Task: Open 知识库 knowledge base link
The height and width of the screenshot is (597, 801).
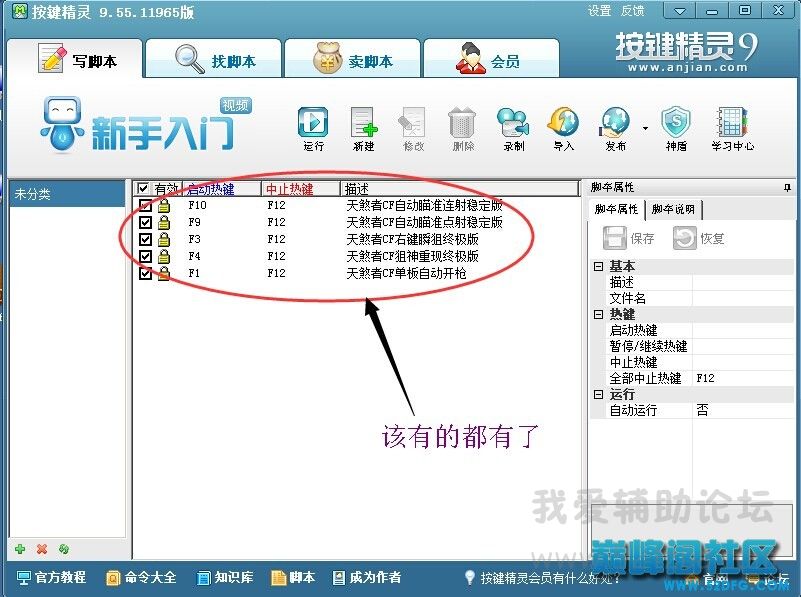Action: point(225,578)
